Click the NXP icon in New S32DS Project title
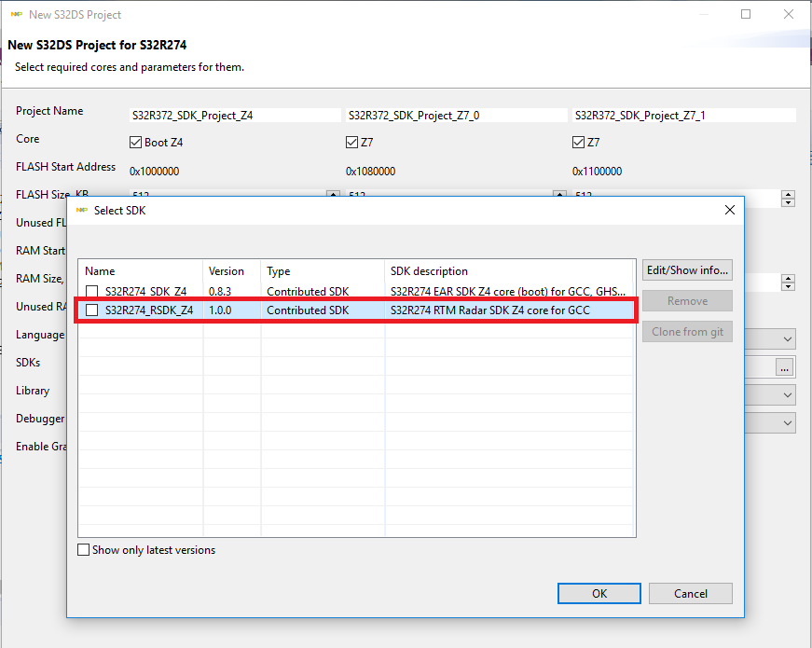 click(x=16, y=15)
